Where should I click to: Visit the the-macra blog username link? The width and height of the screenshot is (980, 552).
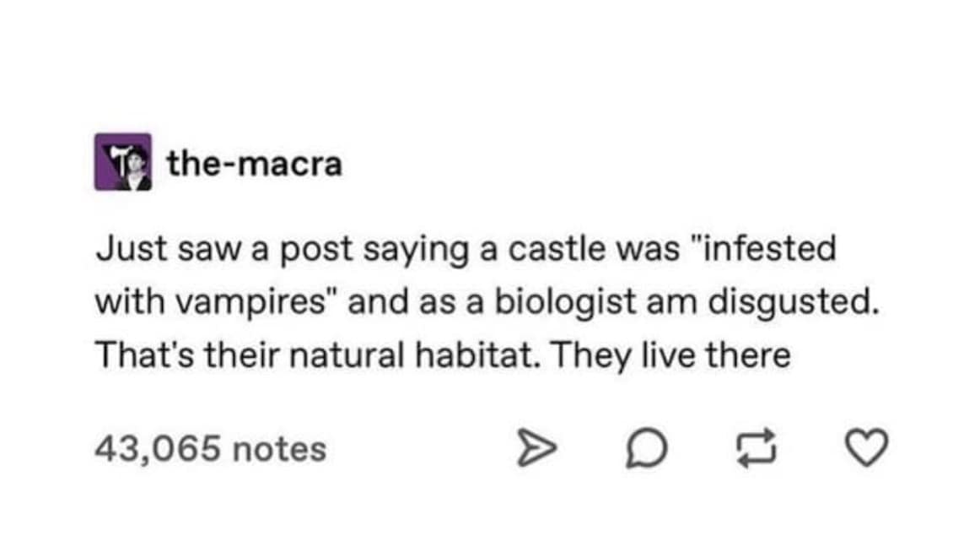click(254, 163)
